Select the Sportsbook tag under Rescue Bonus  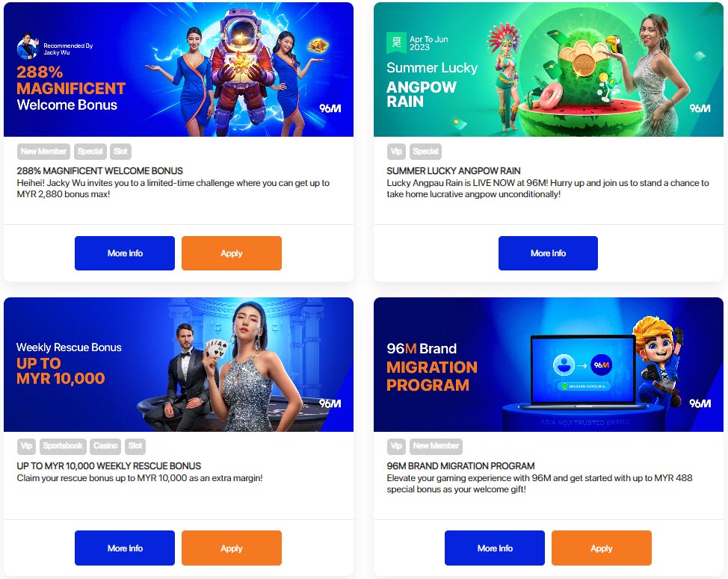63,446
